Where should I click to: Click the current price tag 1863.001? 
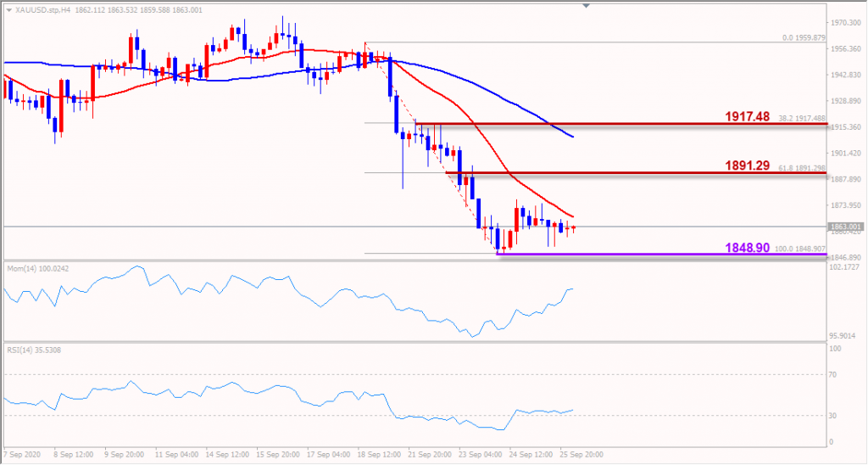click(845, 227)
